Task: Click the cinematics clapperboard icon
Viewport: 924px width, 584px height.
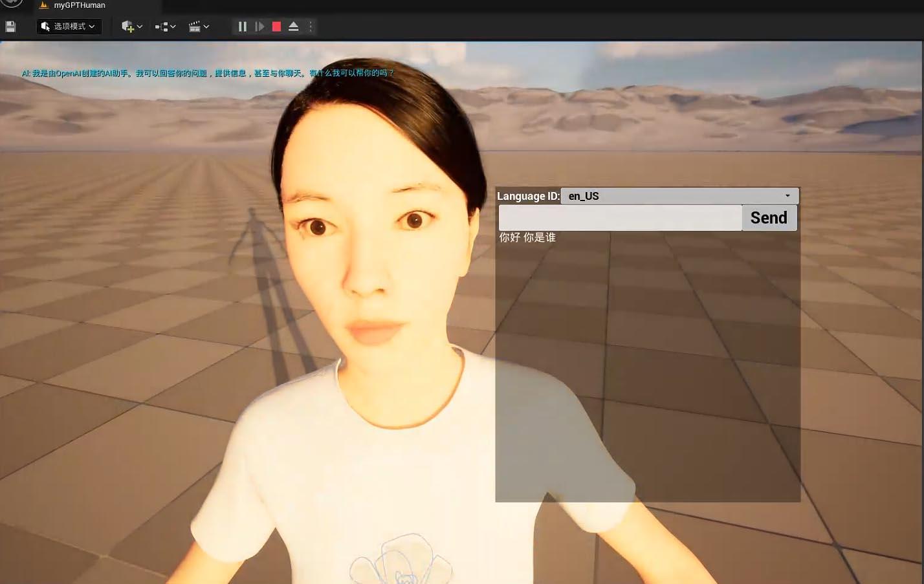Action: point(194,27)
